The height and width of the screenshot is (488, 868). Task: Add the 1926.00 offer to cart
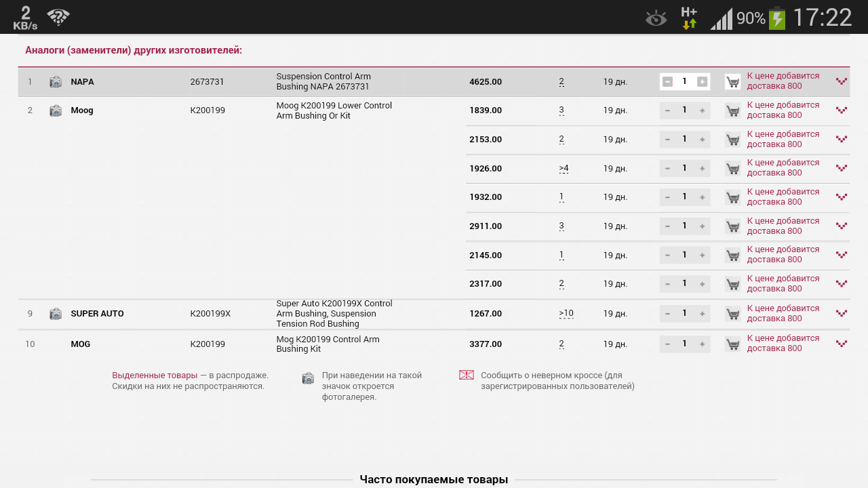[732, 168]
